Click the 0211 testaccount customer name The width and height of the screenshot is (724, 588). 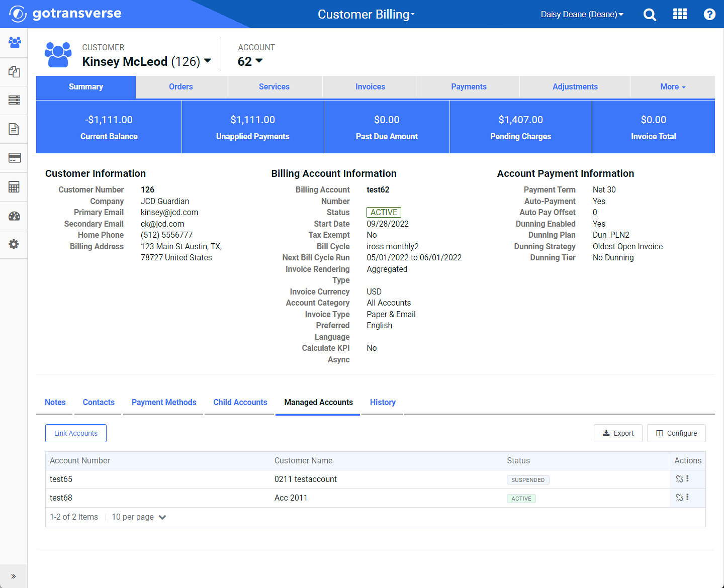306,479
